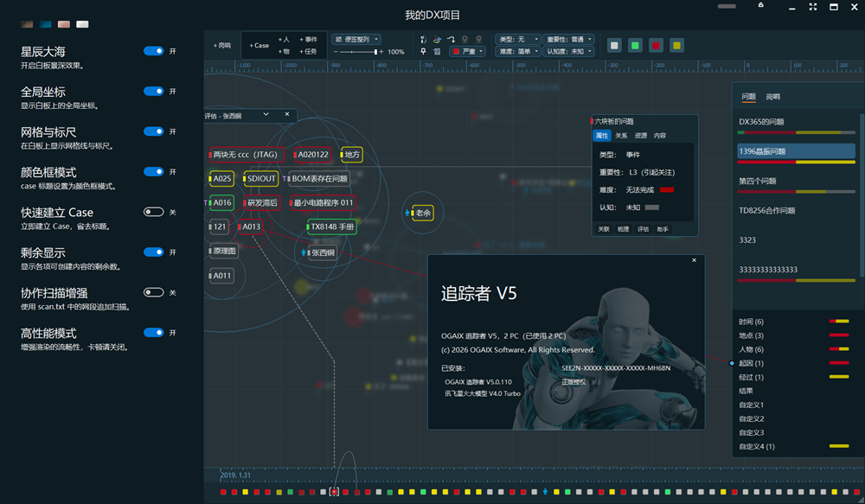Pick the green color swatch in the toolbar

(635, 45)
